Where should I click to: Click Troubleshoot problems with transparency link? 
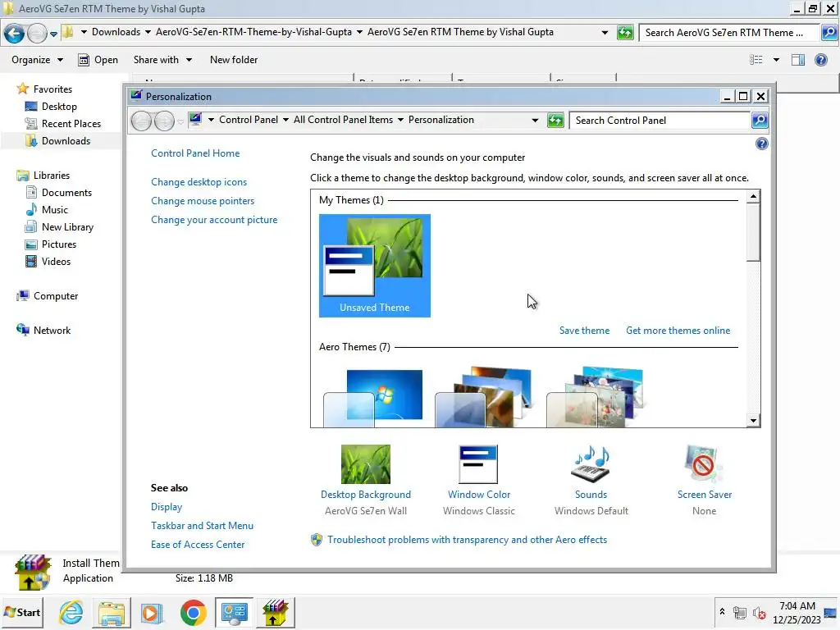[x=467, y=540]
